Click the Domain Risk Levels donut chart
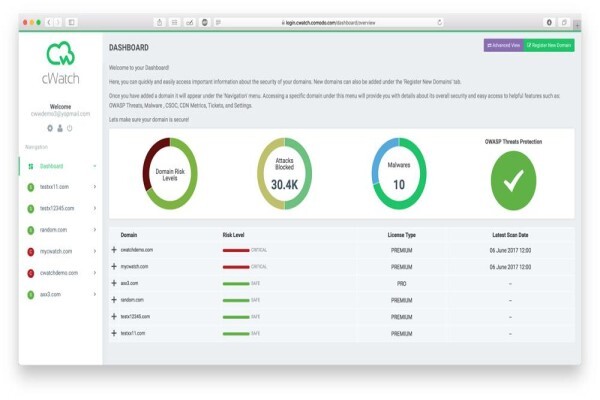Screen dimensions: 600x400 [x=170, y=173]
